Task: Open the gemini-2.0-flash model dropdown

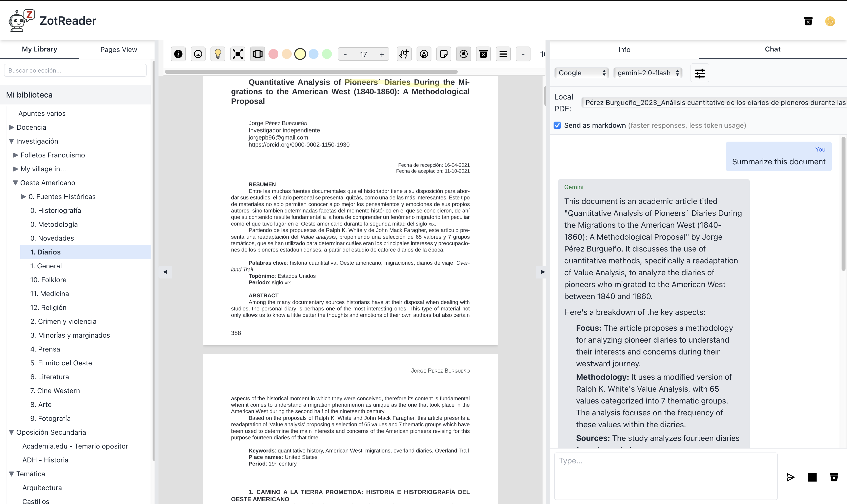Action: pyautogui.click(x=648, y=73)
